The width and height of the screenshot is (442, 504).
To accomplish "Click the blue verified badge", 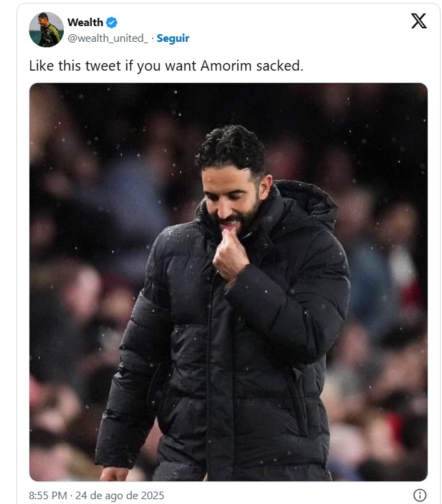I will [112, 23].
